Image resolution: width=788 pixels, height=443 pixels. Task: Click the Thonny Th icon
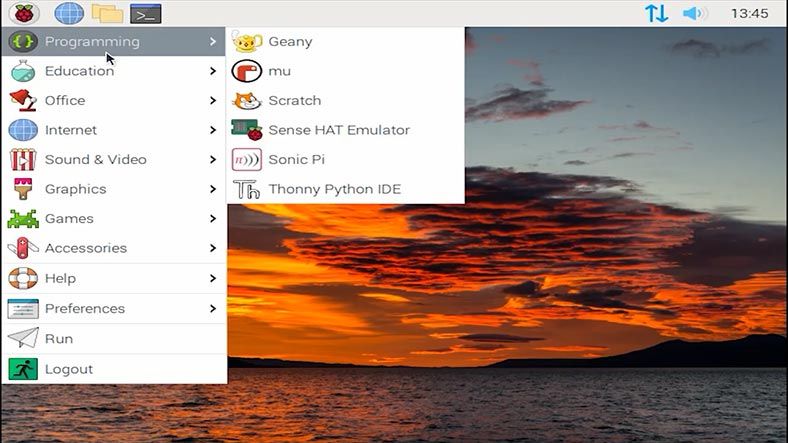[247, 189]
